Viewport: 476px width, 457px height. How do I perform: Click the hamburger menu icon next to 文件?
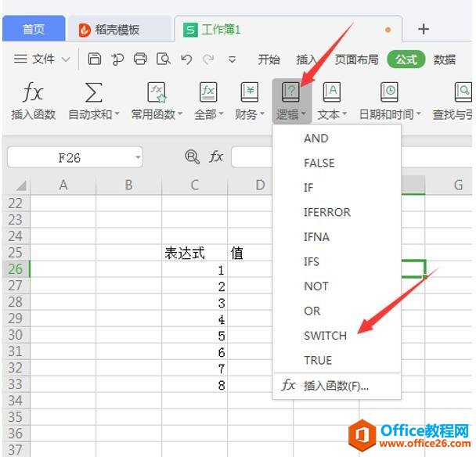coord(20,59)
